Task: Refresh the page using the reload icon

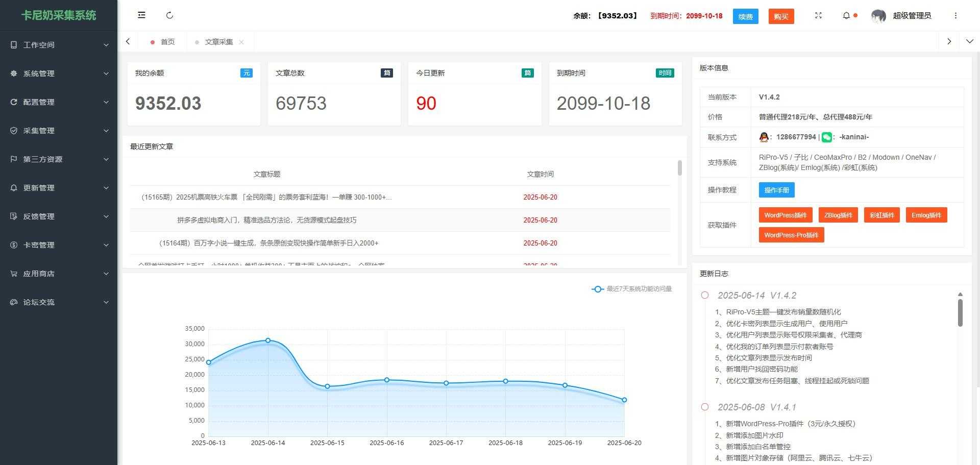Action: tap(169, 15)
